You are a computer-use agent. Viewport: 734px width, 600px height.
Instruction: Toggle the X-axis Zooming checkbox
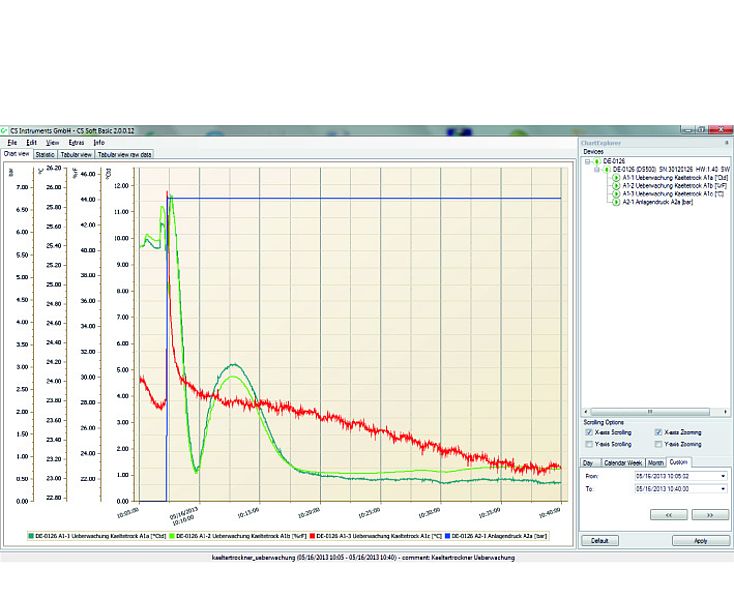tap(657, 432)
